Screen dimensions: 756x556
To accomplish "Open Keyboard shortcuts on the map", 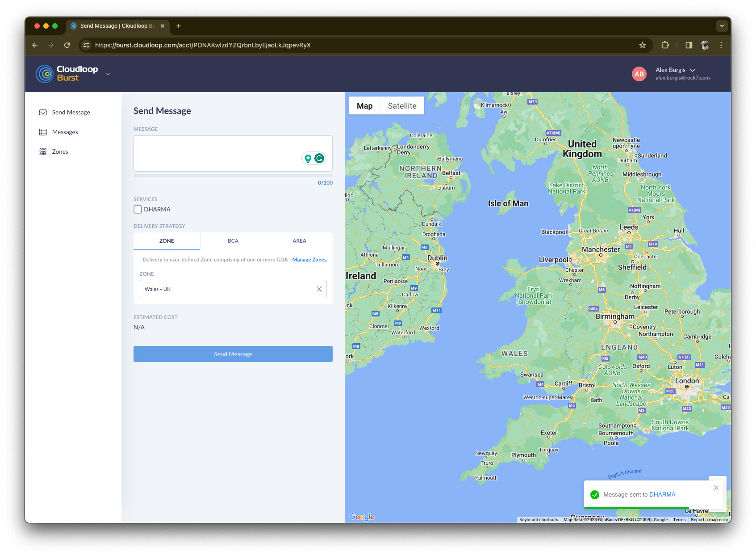I will click(539, 520).
